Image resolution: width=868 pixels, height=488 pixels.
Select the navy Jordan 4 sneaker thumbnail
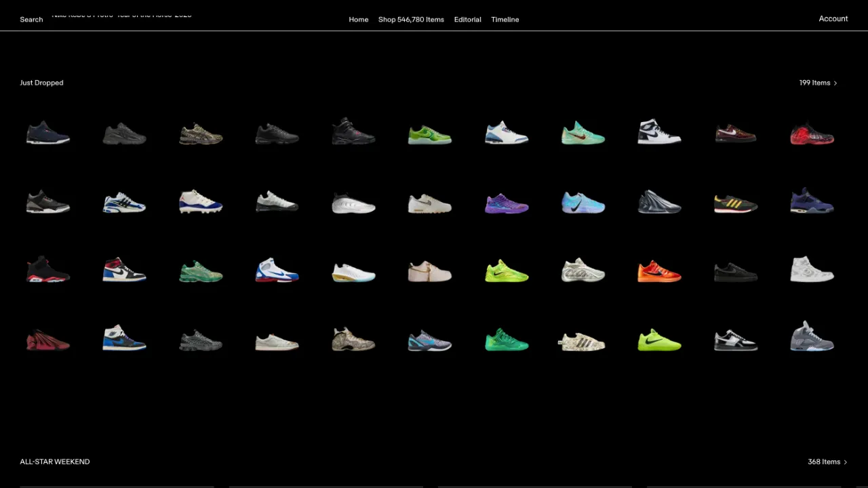(812, 202)
